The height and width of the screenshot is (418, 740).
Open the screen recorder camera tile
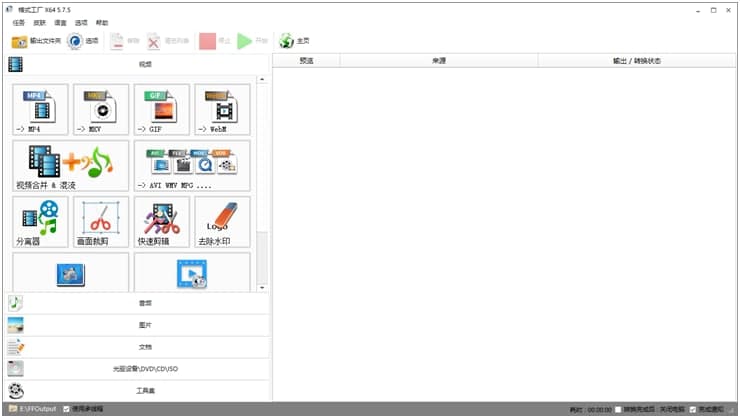tap(71, 273)
